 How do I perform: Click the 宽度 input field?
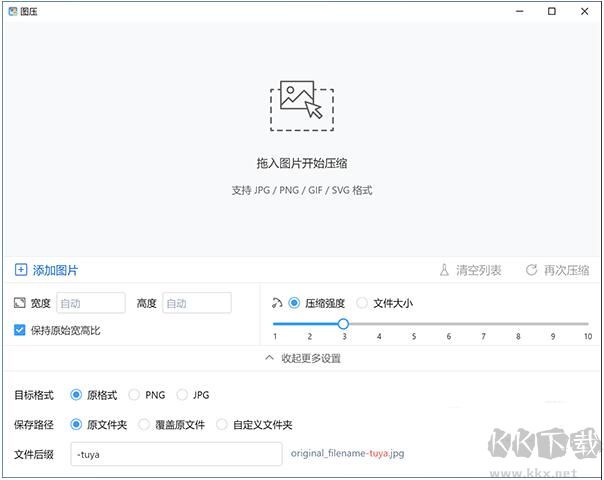91,303
